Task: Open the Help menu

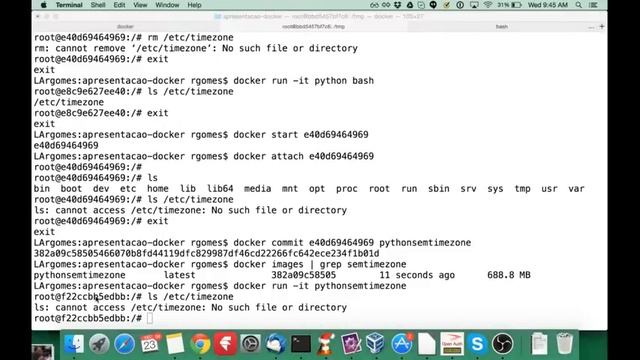Action: pos(194,5)
